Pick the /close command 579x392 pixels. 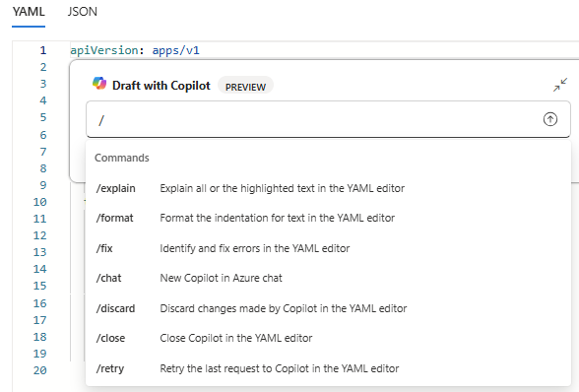pos(328,338)
